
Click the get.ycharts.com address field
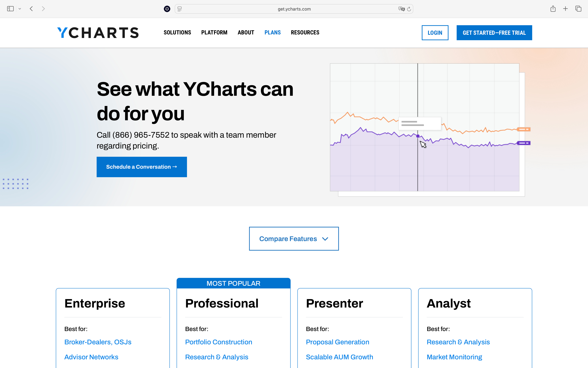point(294,9)
